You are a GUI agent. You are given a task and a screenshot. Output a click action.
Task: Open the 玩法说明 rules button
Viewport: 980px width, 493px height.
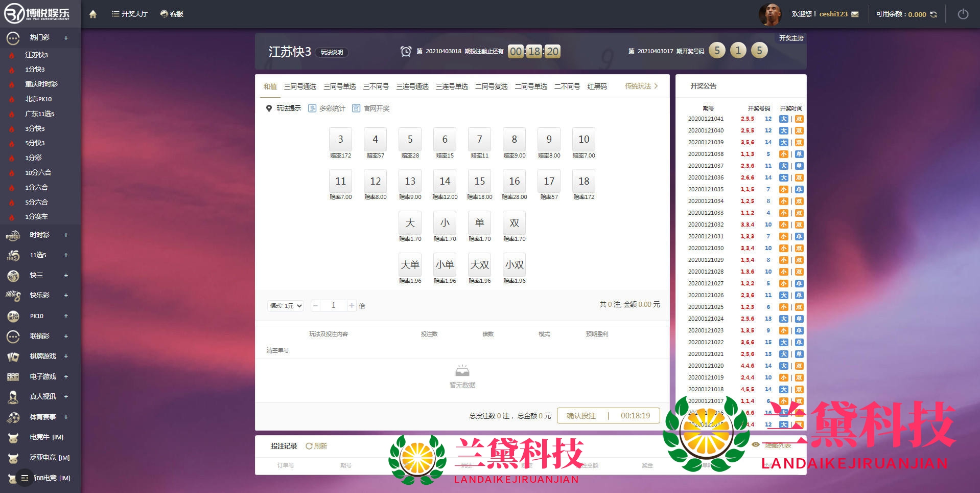[x=332, y=52]
